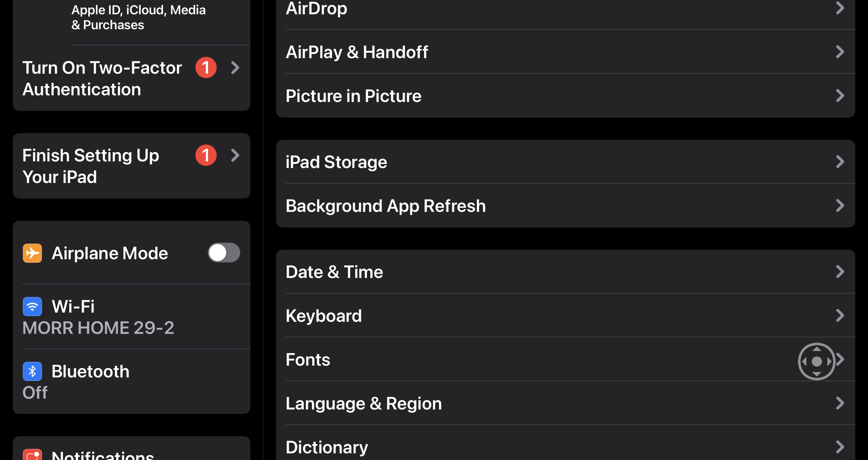The height and width of the screenshot is (460, 868).
Task: Tap the AssistiveTouch floating button
Action: (x=816, y=361)
